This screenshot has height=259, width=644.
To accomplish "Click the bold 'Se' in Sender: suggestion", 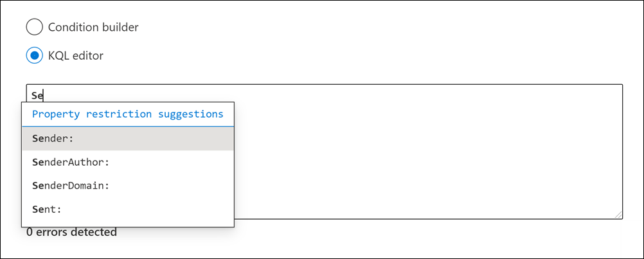I will point(37,138).
